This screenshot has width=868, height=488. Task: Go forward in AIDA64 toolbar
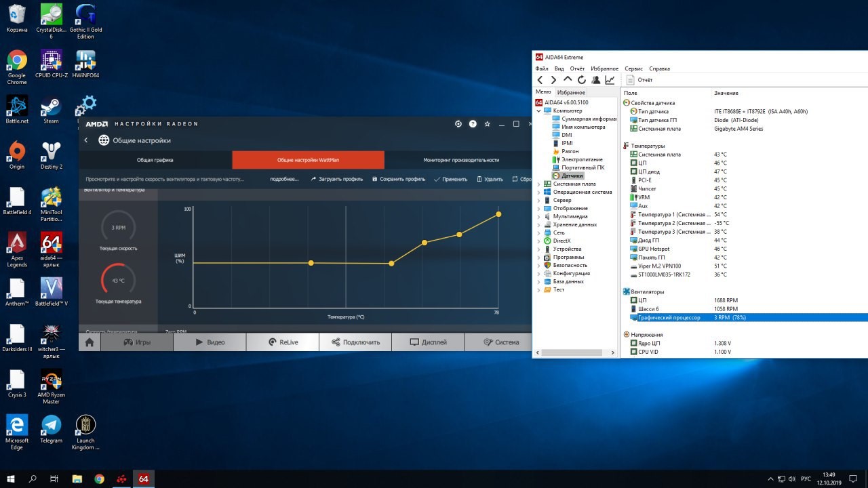click(554, 80)
